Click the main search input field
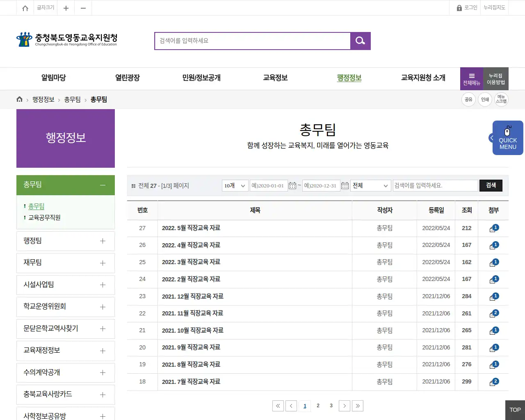The height and width of the screenshot is (420, 525). point(253,41)
